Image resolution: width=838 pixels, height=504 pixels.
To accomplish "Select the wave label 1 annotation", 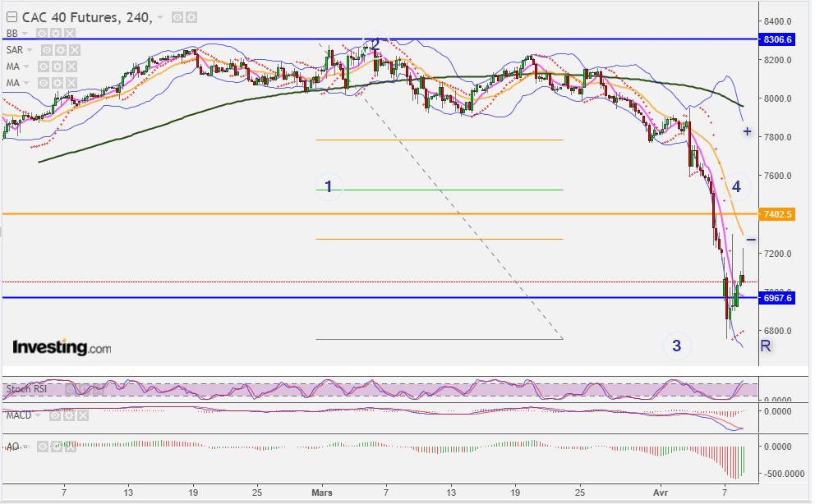I will tap(329, 186).
